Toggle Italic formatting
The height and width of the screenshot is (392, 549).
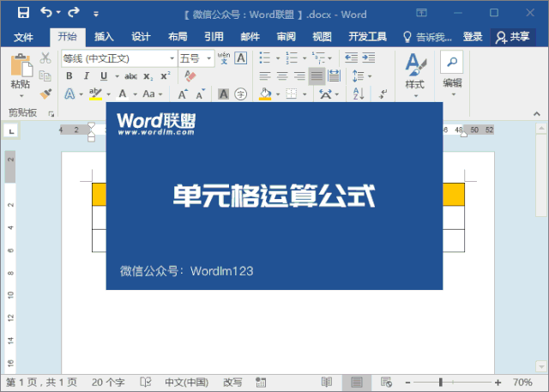[x=87, y=76]
